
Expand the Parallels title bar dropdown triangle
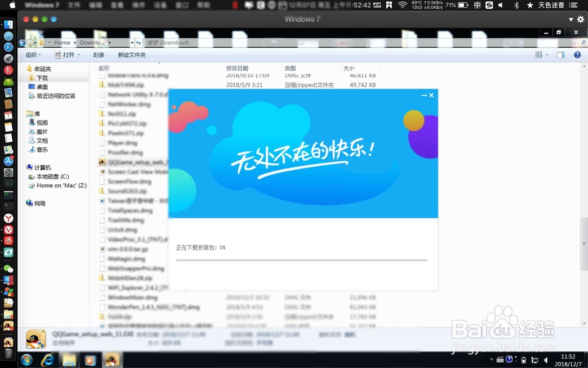click(571, 19)
